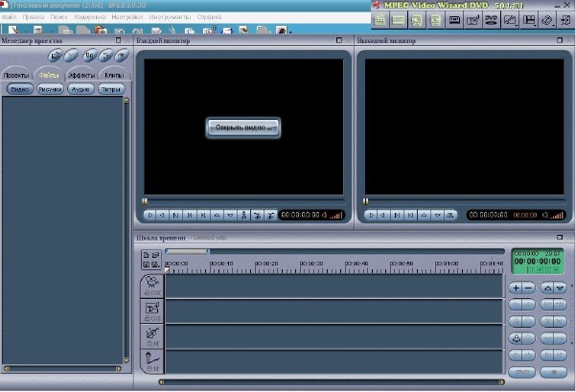Click the exit door icon in top toolbar
This screenshot has height=392, width=575.
point(564,19)
